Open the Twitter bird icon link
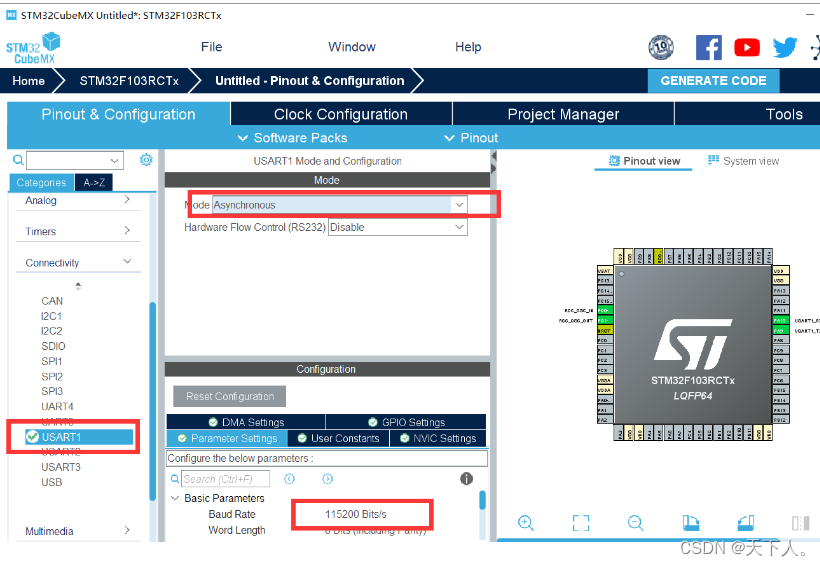The height and width of the screenshot is (566, 820). pyautogui.click(x=785, y=48)
